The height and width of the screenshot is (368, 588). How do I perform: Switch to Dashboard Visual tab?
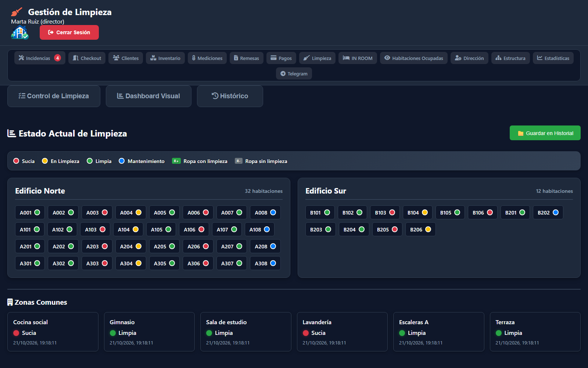coord(148,96)
